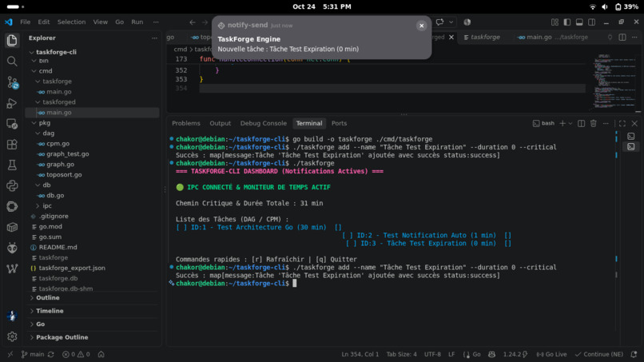Open cpm.go in explorer
This screenshot has height=362, width=644.
(58, 143)
